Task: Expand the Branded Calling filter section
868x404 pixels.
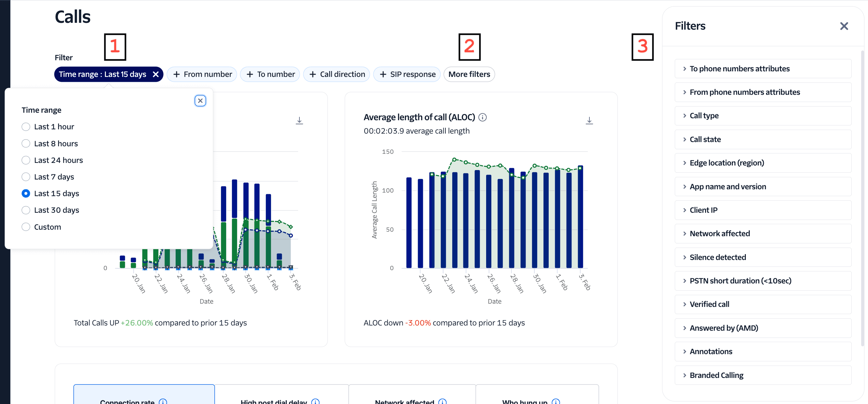Action: click(x=716, y=375)
